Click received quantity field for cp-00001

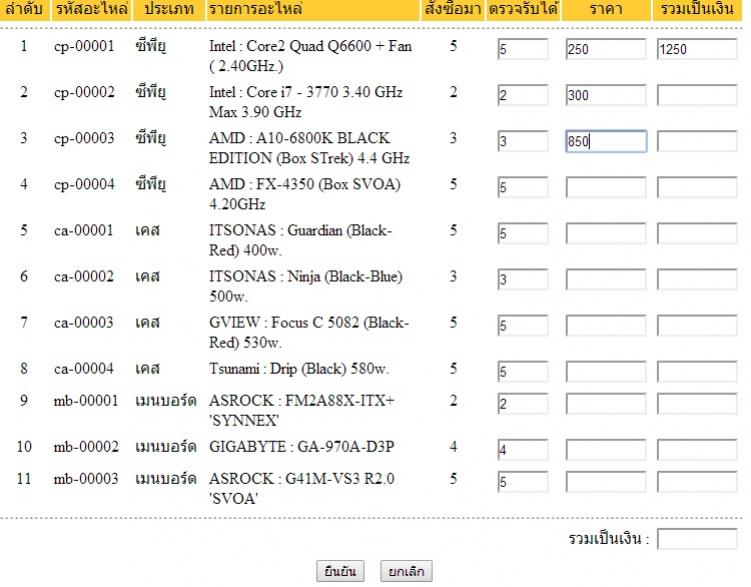[523, 49]
